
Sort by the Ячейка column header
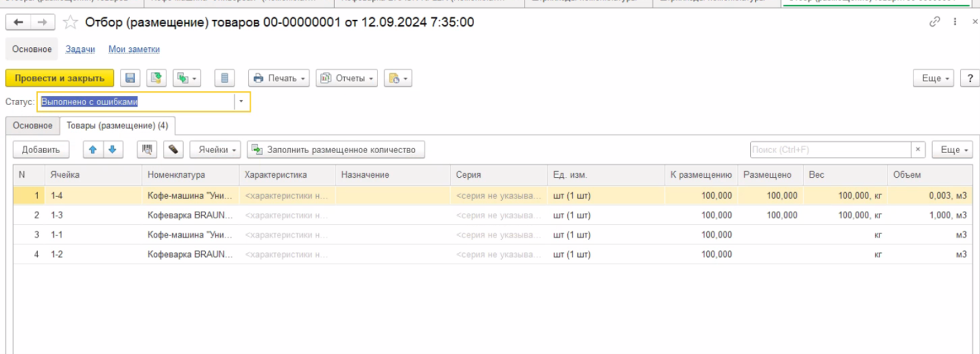pyautogui.click(x=94, y=175)
